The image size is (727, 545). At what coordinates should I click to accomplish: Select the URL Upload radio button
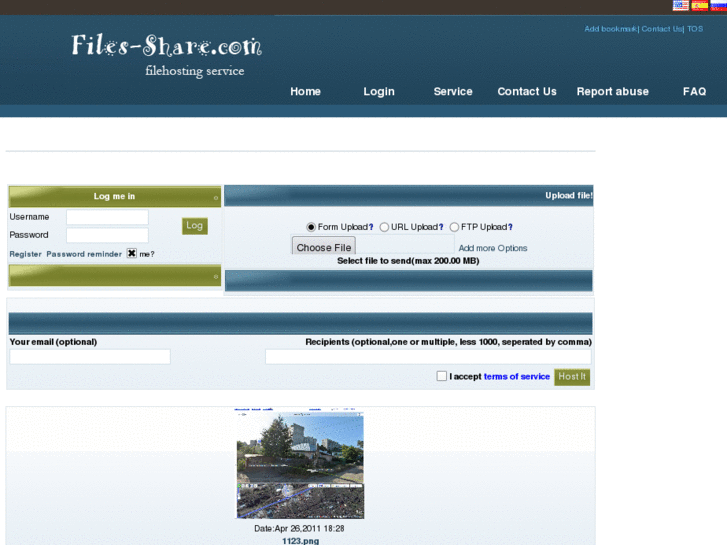(x=384, y=227)
